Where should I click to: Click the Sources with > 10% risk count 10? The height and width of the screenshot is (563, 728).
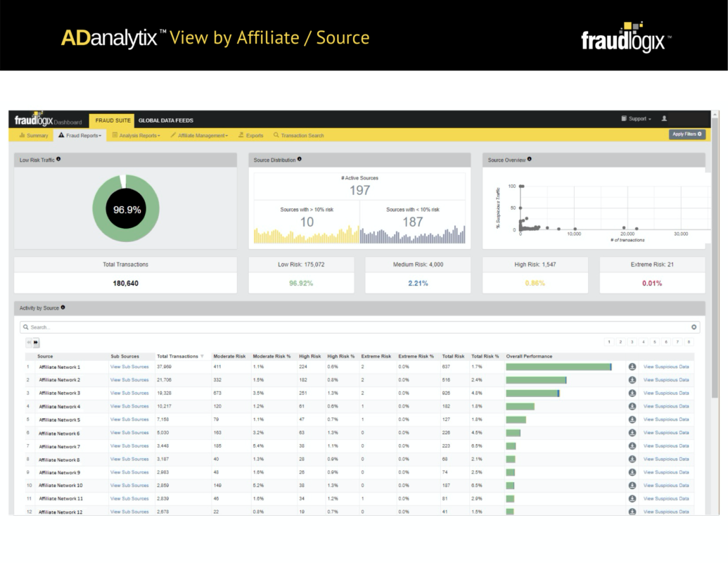click(307, 222)
